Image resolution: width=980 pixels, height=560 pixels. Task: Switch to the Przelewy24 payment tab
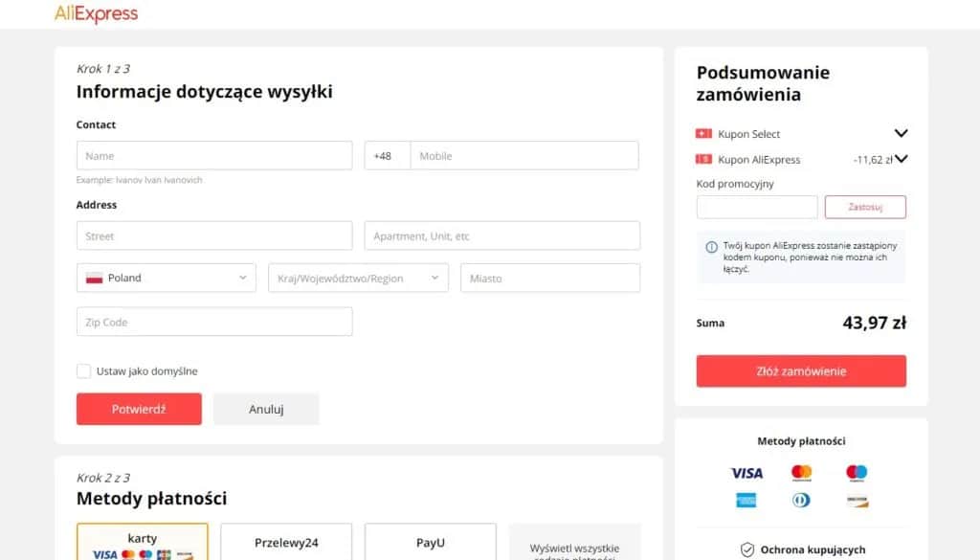pyautogui.click(x=286, y=543)
